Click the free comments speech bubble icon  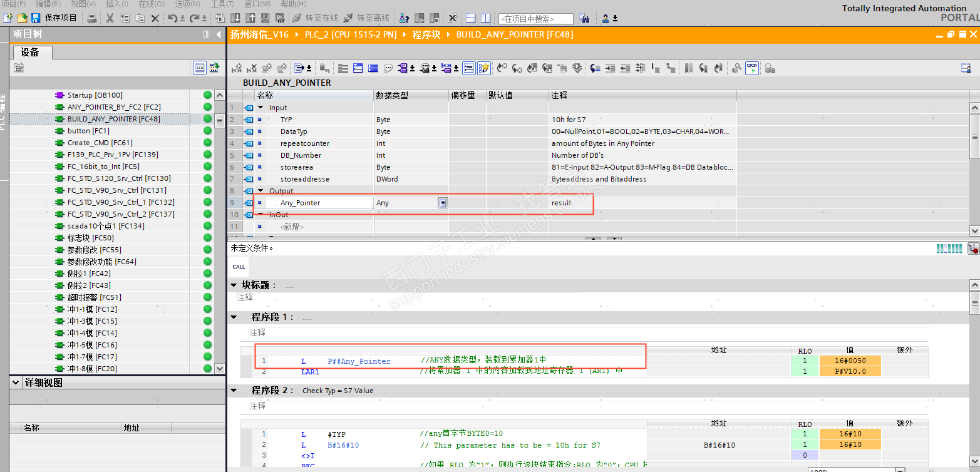point(388,68)
